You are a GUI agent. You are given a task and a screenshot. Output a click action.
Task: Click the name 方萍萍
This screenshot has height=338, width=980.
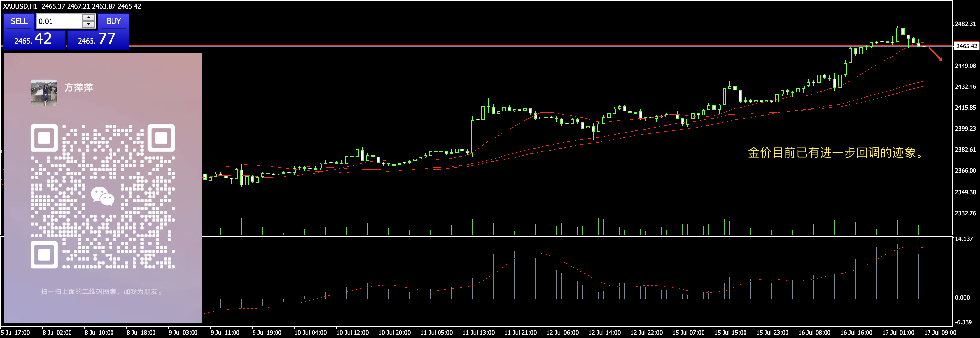(x=78, y=88)
